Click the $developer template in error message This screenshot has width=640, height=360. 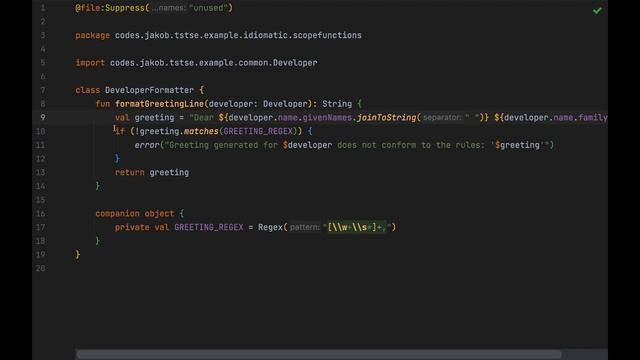coord(307,145)
